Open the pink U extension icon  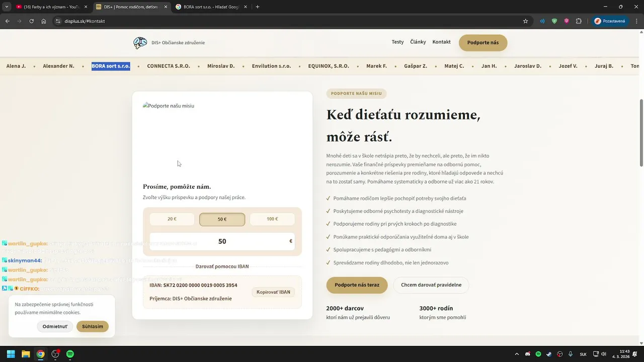(x=567, y=21)
